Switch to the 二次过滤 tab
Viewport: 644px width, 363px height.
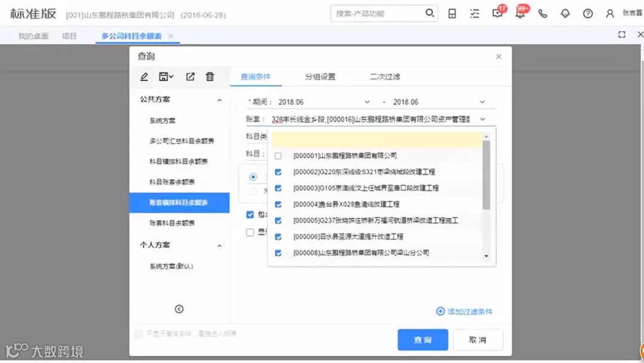(x=385, y=76)
